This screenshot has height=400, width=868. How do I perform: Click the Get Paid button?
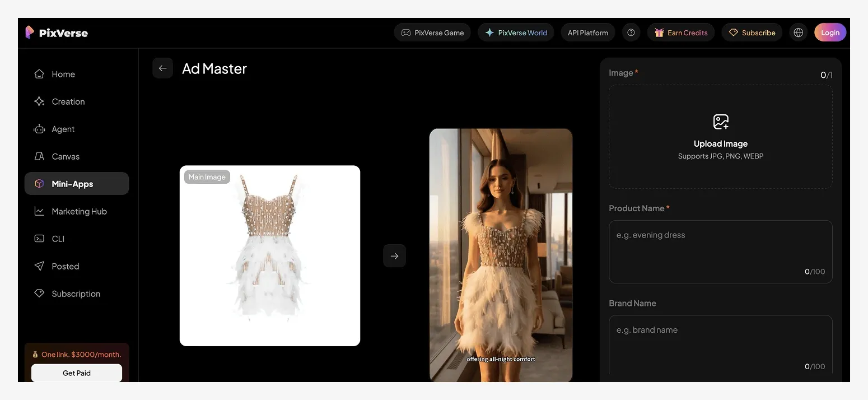pos(77,373)
